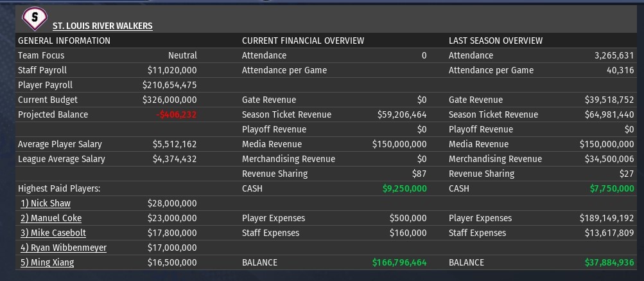Click the Current Financial Overview header
Screen dimensions: 644x281
303,41
